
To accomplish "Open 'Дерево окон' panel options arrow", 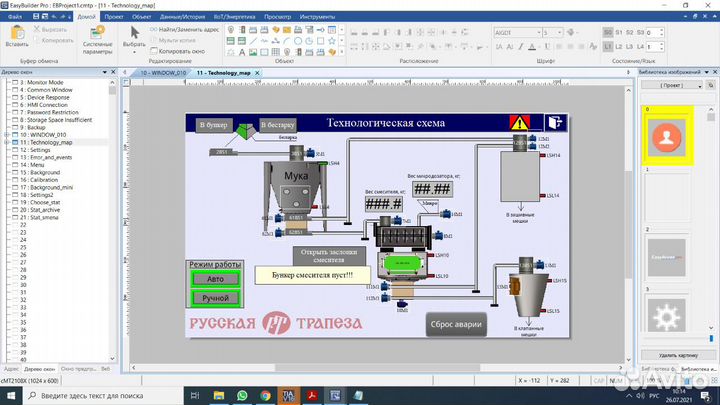I will point(105,72).
